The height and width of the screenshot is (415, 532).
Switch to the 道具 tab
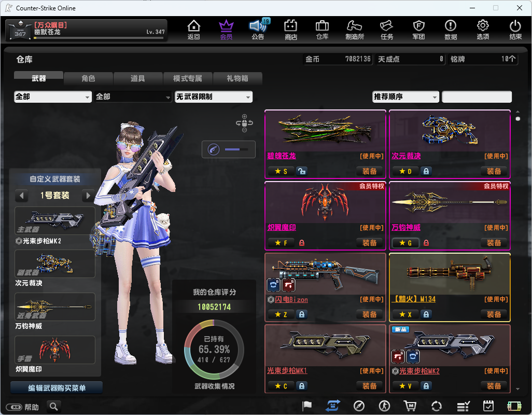[138, 78]
